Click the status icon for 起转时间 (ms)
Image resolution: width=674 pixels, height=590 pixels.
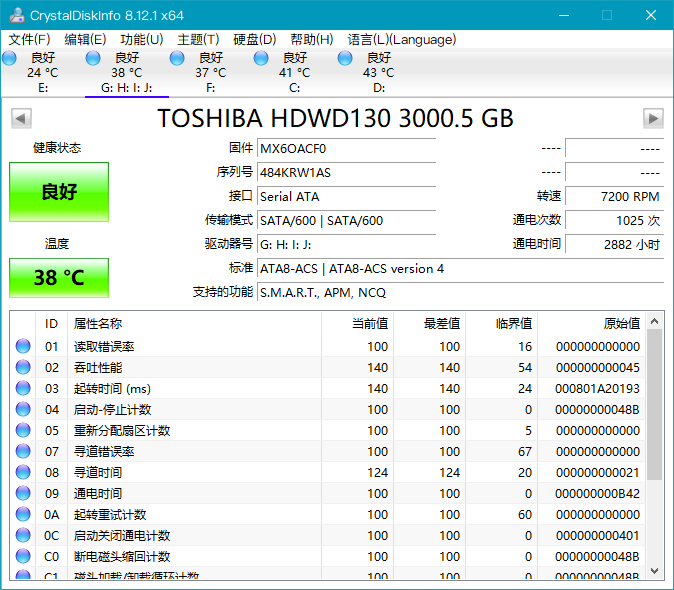coord(23,388)
